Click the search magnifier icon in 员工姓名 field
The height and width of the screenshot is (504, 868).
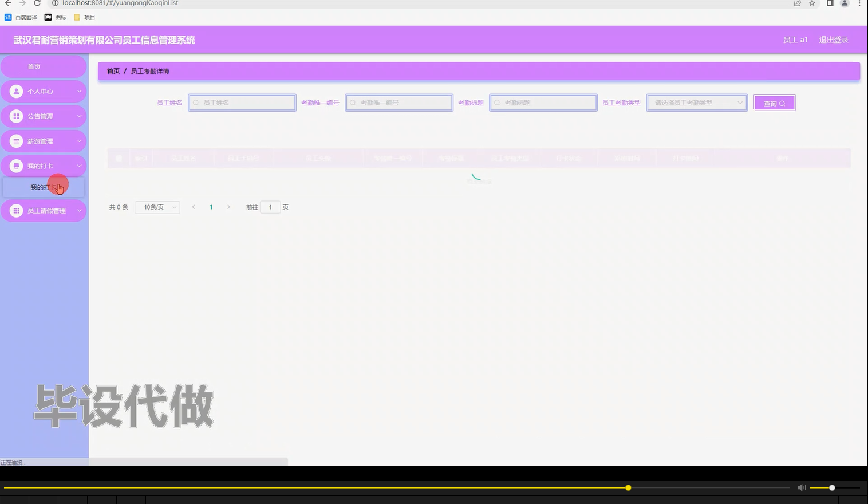tap(195, 102)
